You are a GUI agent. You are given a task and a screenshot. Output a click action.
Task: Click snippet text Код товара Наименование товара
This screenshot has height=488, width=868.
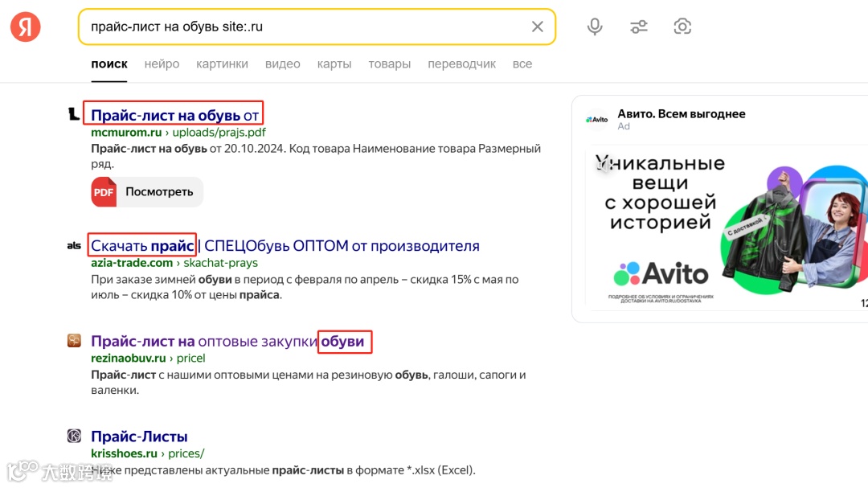tap(382, 149)
